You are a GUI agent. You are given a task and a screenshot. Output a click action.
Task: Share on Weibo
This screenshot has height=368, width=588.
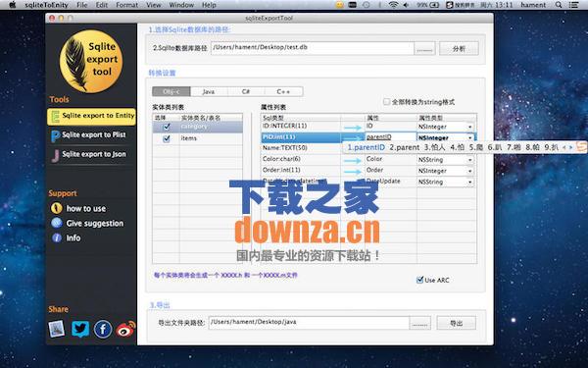(x=125, y=329)
